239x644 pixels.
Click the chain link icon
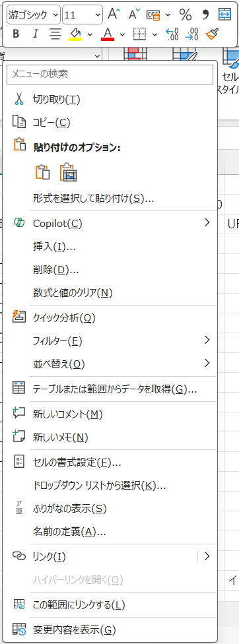pos(19,556)
